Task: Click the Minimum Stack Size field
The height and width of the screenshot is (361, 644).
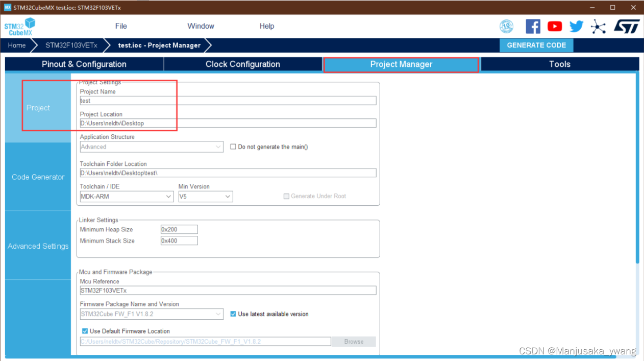Action: (x=179, y=240)
